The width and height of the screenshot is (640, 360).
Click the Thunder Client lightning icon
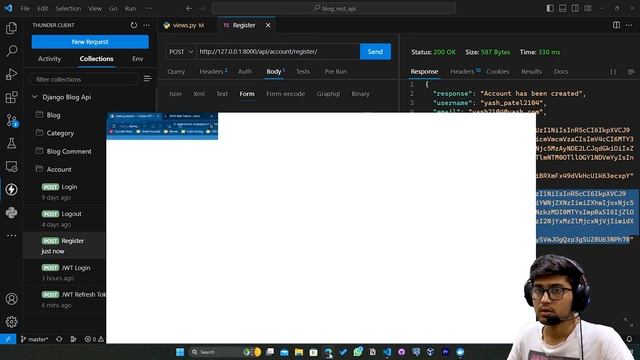pyautogui.click(x=11, y=189)
